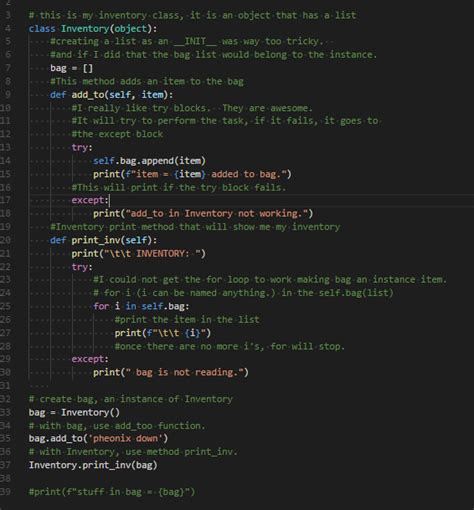This screenshot has width=474, height=510.
Task: Click the '#the except block' comment
Action: (x=117, y=134)
